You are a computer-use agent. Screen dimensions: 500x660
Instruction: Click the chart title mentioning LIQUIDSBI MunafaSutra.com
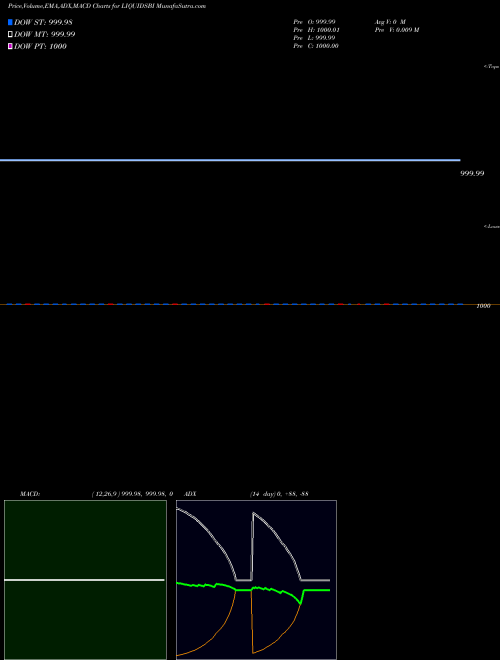pos(107,6)
